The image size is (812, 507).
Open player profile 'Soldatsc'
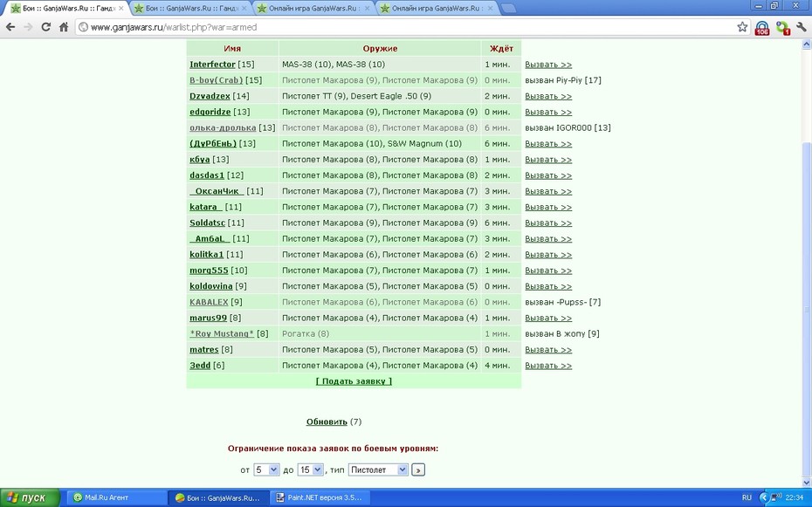point(207,223)
